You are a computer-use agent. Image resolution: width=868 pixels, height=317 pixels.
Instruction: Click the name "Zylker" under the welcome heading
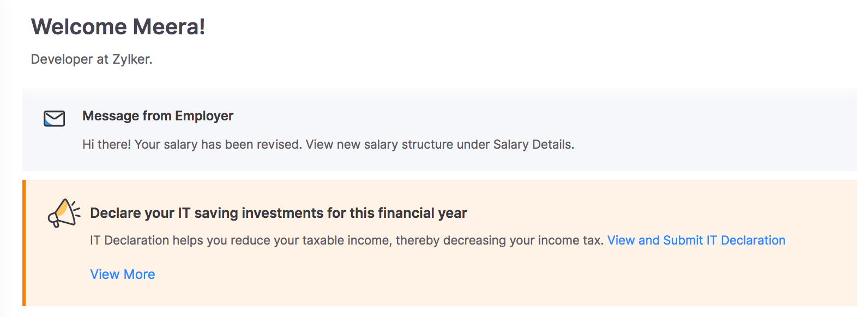(132, 59)
